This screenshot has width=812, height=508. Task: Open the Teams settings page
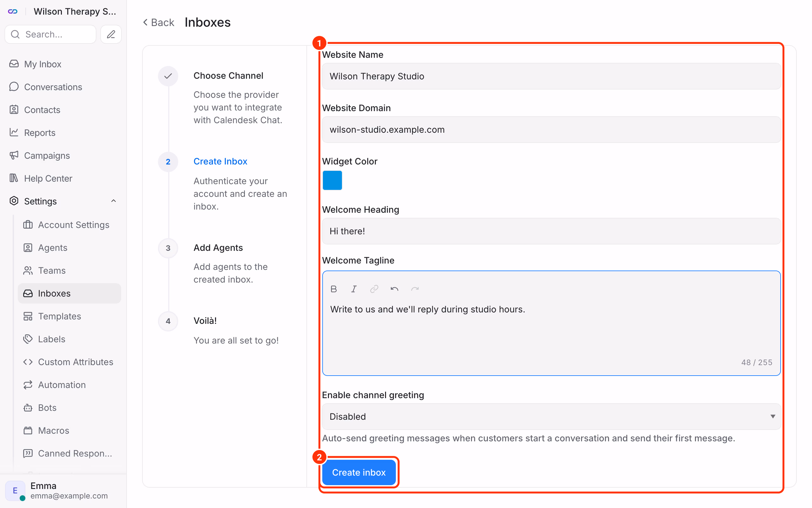click(x=69, y=270)
